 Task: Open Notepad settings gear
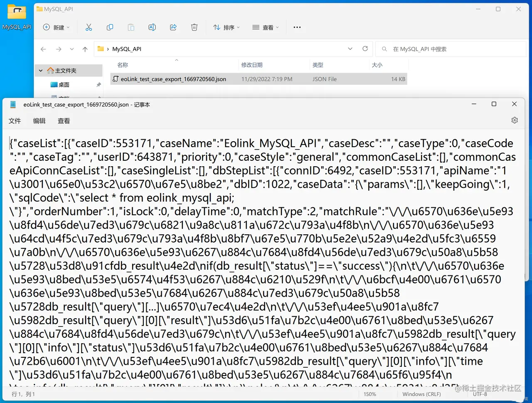[x=515, y=120]
